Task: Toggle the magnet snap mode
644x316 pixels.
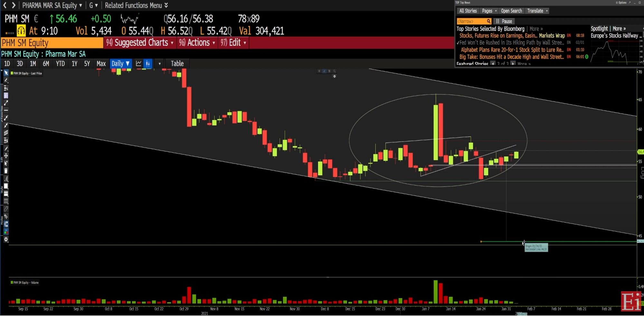Action: pyautogui.click(x=6, y=224)
